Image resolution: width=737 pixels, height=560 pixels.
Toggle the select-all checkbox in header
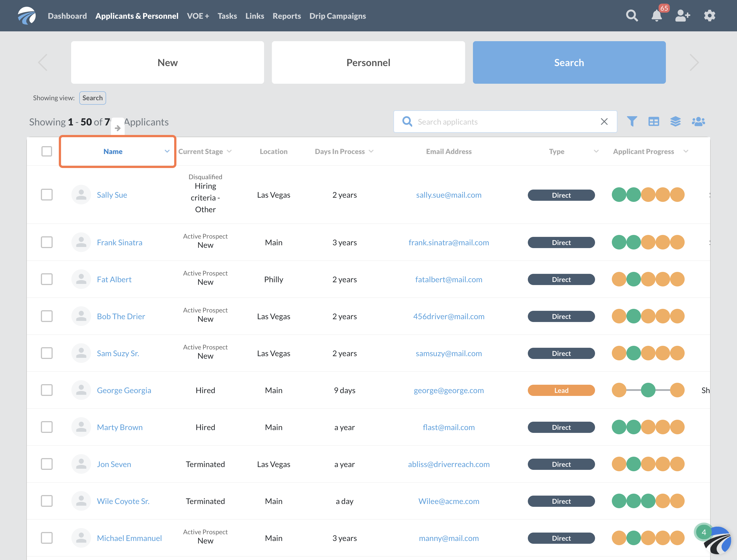point(47,151)
